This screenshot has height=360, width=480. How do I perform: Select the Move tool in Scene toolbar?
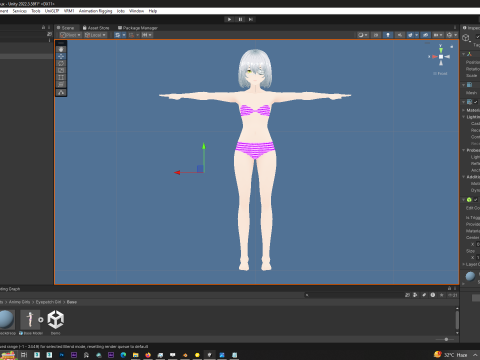pos(61,56)
